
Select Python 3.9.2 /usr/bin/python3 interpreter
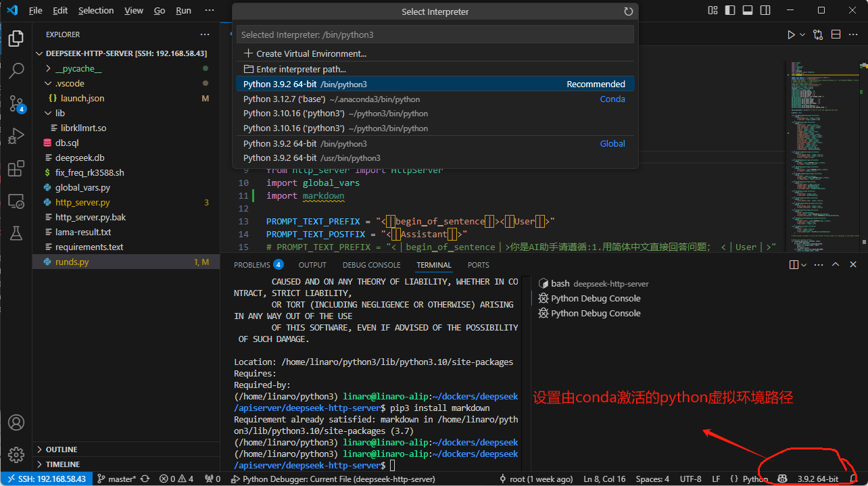(x=435, y=157)
